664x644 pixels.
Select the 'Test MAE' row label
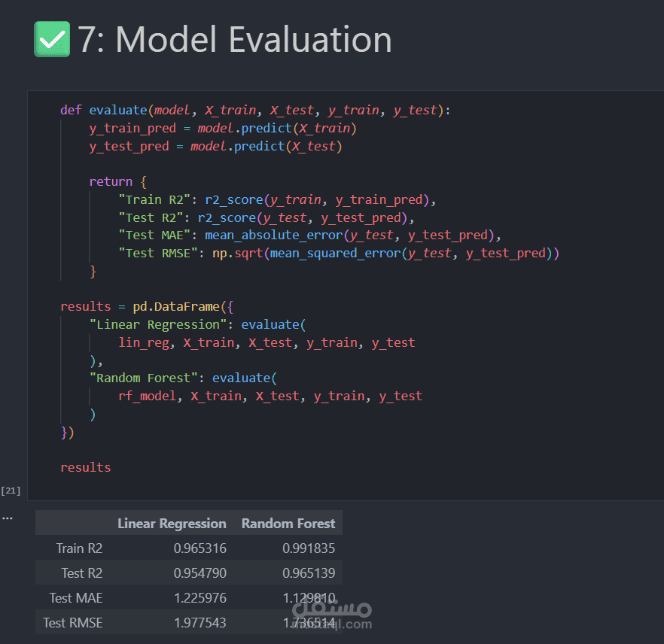coord(76,598)
